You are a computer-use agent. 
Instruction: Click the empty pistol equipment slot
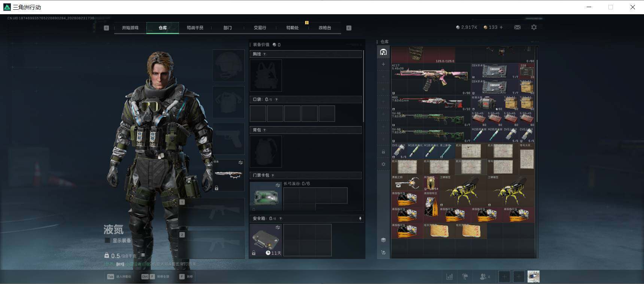(229, 139)
